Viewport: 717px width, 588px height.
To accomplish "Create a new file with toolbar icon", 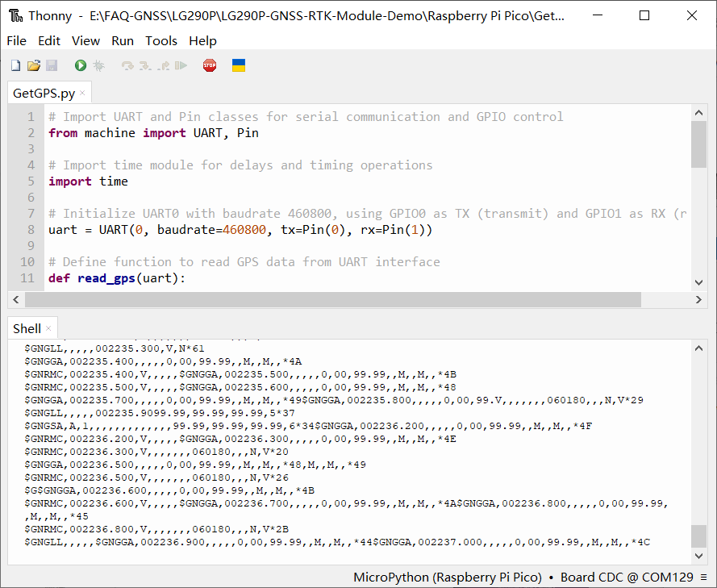I will tap(15, 65).
